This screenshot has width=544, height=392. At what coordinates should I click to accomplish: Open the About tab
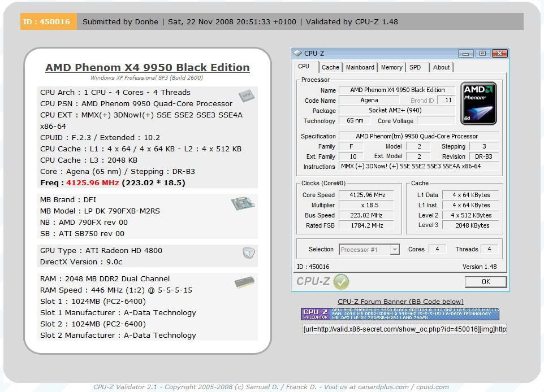coord(441,67)
